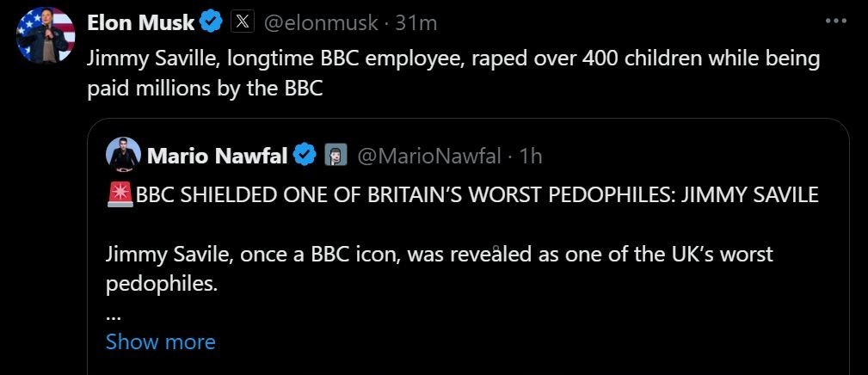The width and height of the screenshot is (868, 375).
Task: Click the 31m post timestamp
Action: (x=416, y=23)
